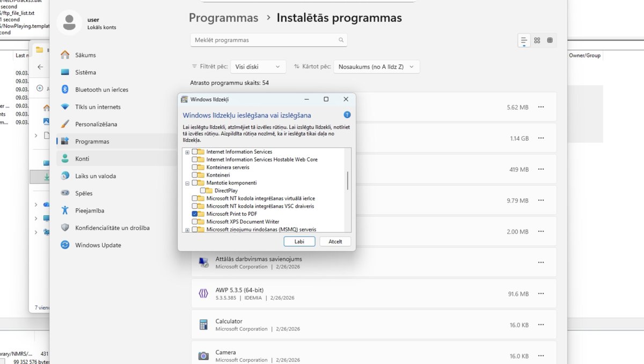Image resolution: width=644 pixels, height=364 pixels.
Task: Switch to the table view layout icon
Action: point(550,40)
